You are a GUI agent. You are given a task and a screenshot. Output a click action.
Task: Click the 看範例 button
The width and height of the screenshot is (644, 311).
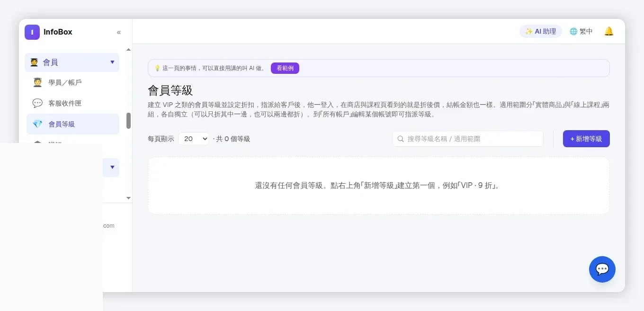285,68
